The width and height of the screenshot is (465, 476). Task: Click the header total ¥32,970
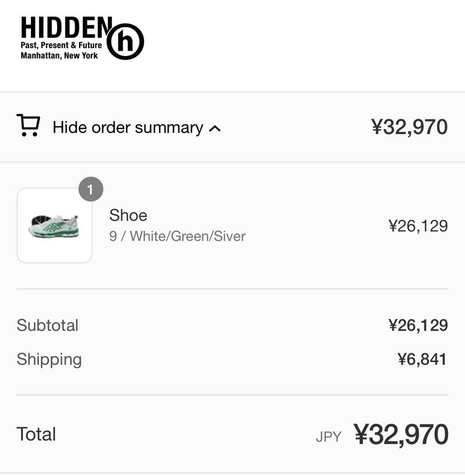click(410, 127)
